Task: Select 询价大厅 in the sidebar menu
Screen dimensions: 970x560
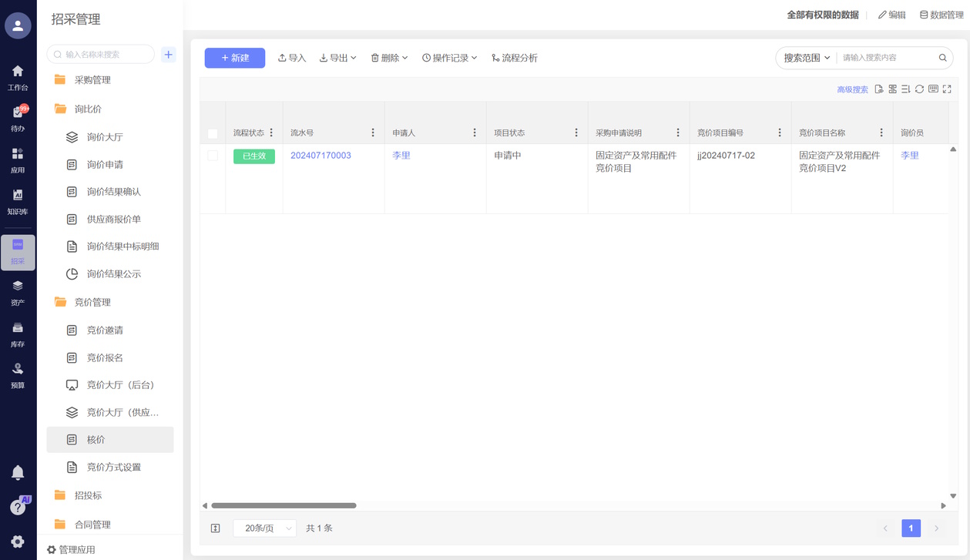Action: coord(105,137)
